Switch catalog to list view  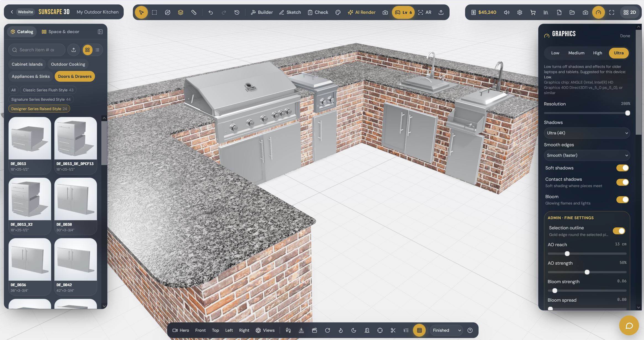pos(97,50)
